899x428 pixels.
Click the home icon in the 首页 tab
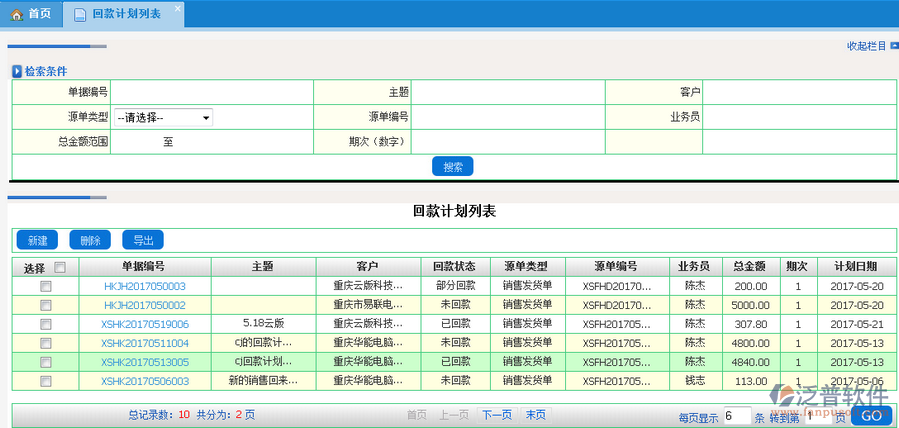tap(16, 14)
